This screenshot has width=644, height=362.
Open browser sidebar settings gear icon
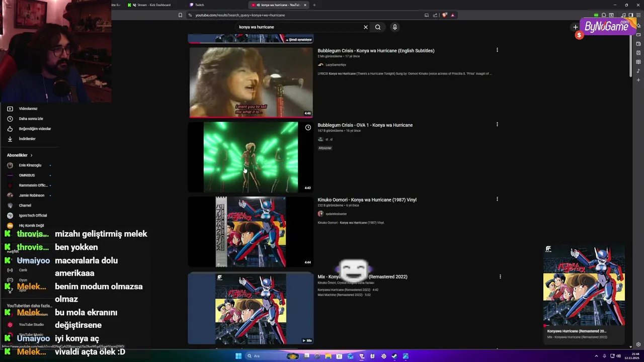pyautogui.click(x=638, y=345)
